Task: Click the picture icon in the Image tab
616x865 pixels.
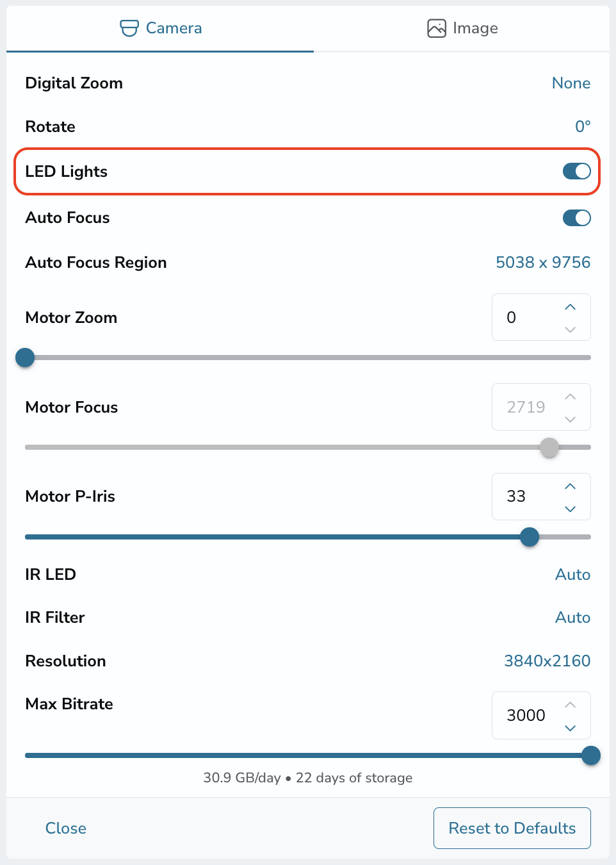Action: (437, 28)
